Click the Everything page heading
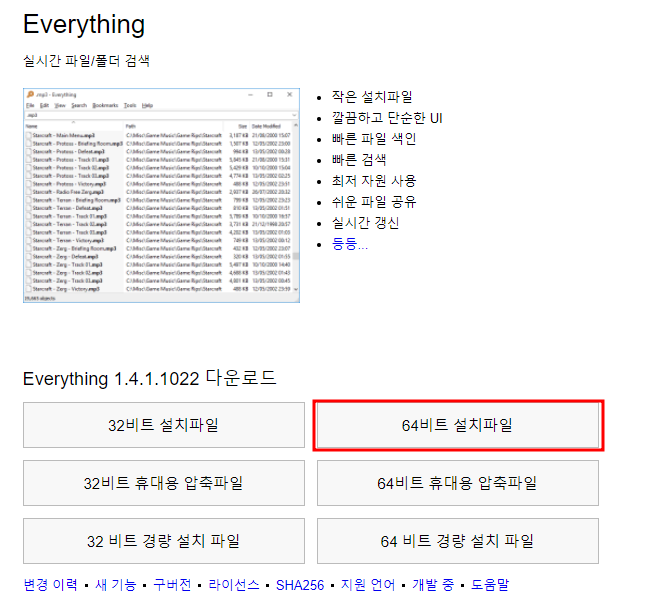This screenshot has width=645, height=614. 84,25
